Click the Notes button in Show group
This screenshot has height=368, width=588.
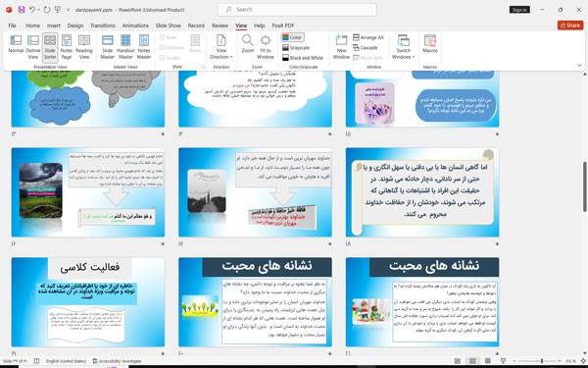pos(195,43)
